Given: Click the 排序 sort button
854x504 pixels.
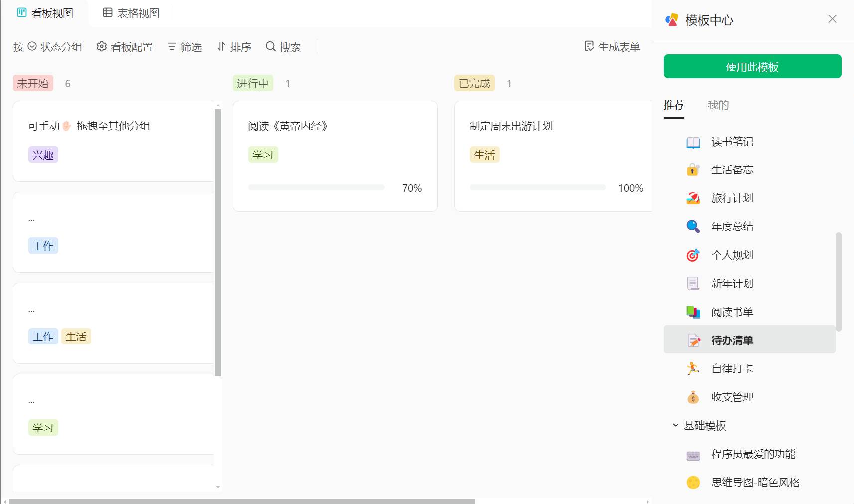Looking at the screenshot, I should pos(234,47).
